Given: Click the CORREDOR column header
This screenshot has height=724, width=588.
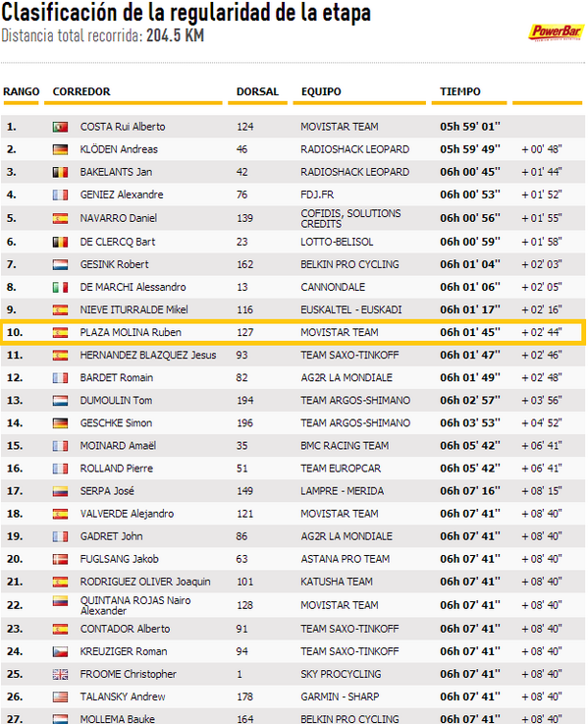Looking at the screenshot, I should pyautogui.click(x=81, y=92).
